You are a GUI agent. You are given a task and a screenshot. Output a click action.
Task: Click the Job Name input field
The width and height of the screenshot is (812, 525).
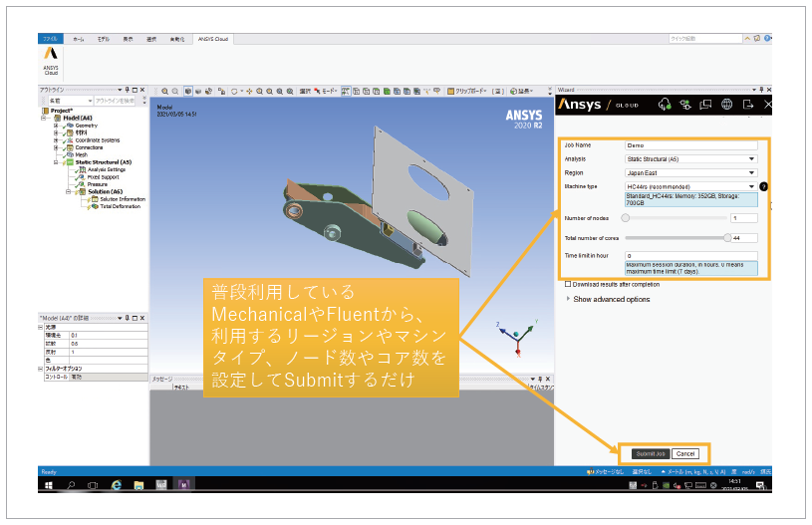[691, 145]
